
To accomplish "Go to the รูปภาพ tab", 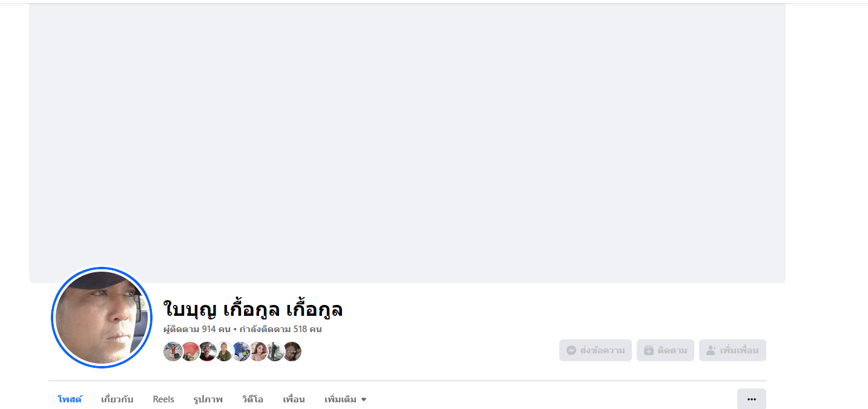I will [208, 399].
